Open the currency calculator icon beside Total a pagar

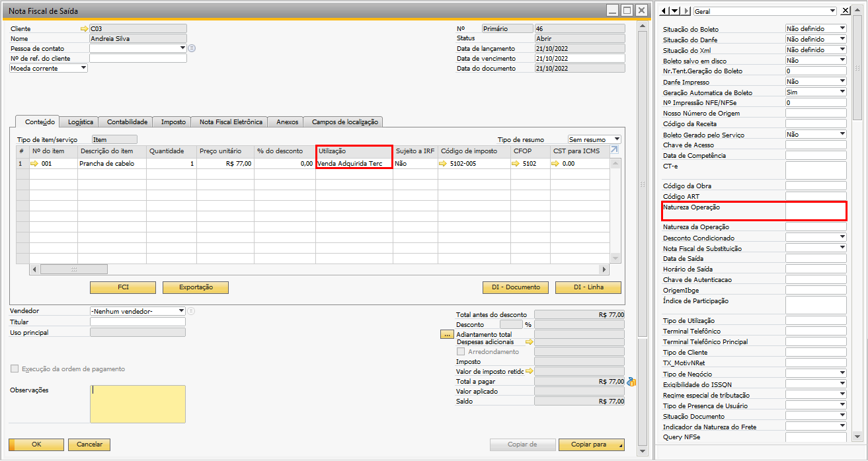631,382
